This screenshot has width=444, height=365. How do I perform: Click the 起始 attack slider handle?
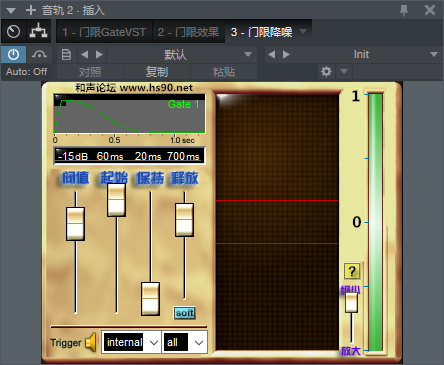(x=116, y=200)
